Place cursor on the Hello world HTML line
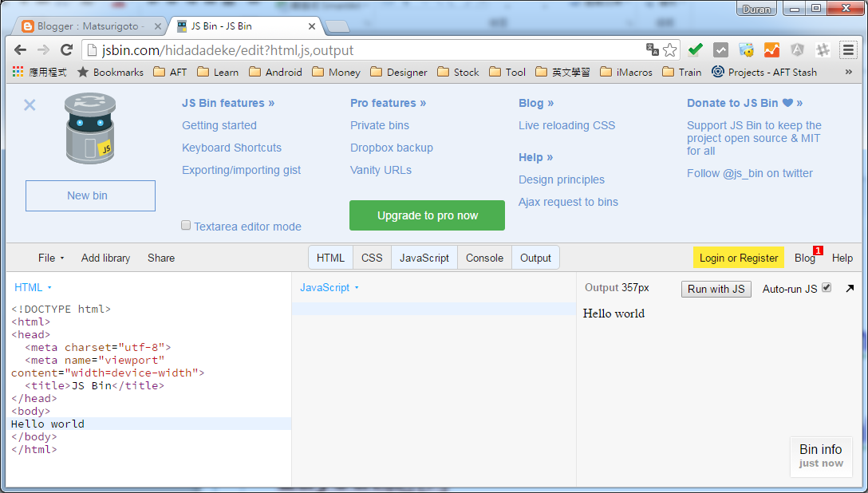The image size is (868, 493). (x=151, y=424)
